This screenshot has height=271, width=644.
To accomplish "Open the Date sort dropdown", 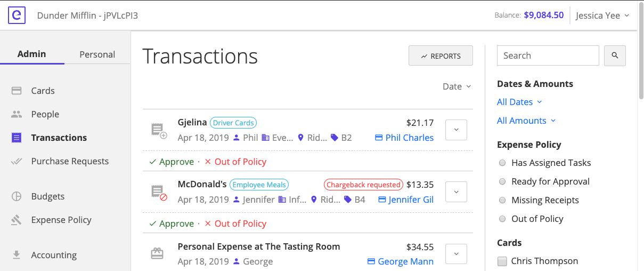I will click(x=457, y=86).
